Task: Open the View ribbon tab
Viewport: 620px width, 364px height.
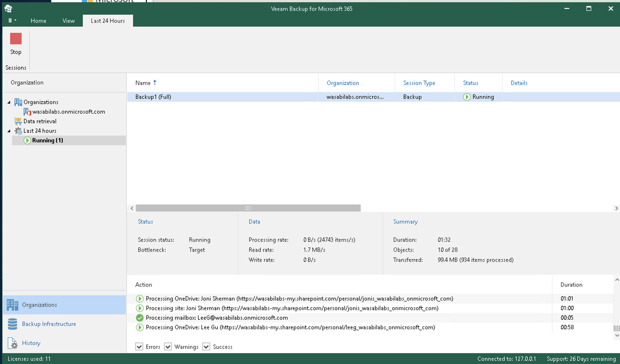Action: click(x=69, y=21)
